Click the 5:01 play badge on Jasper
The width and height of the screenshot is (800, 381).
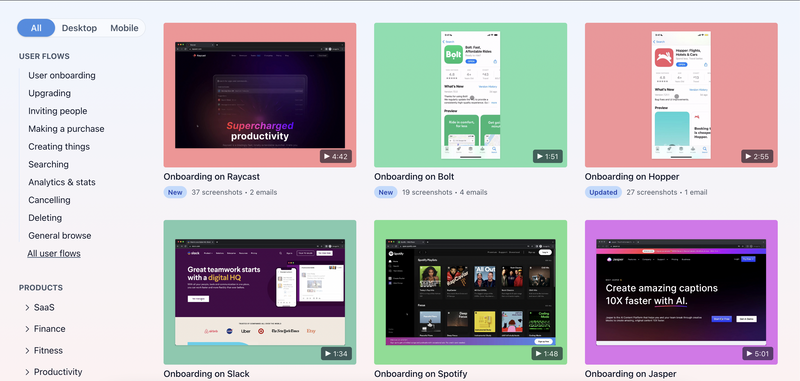757,353
